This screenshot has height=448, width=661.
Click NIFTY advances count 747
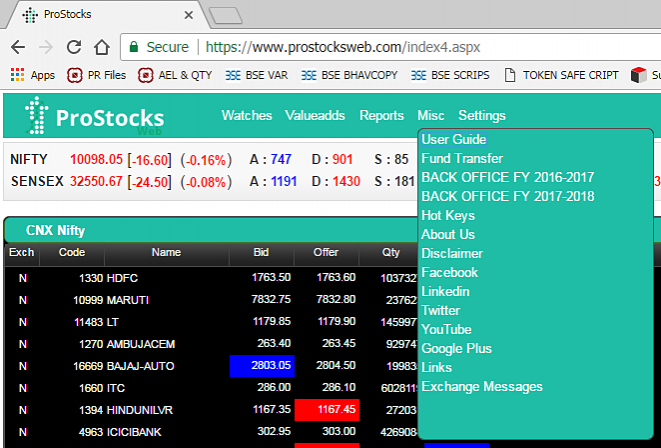click(281, 160)
